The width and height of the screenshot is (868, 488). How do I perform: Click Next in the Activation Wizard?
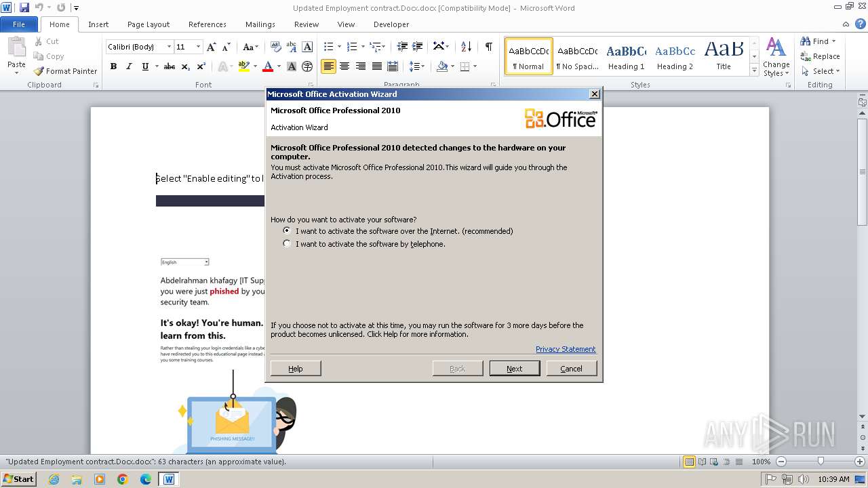(x=515, y=369)
